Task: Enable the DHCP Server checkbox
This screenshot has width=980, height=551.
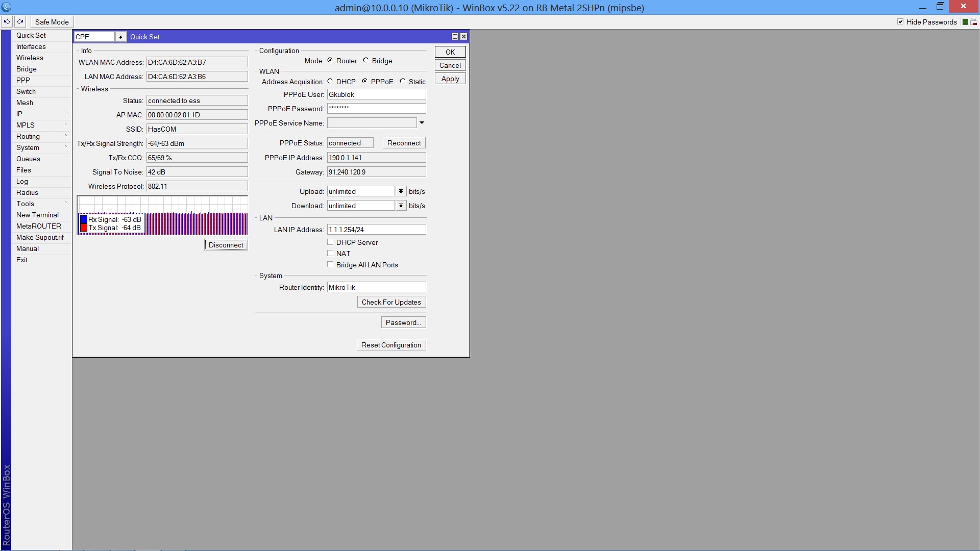Action: pos(330,242)
